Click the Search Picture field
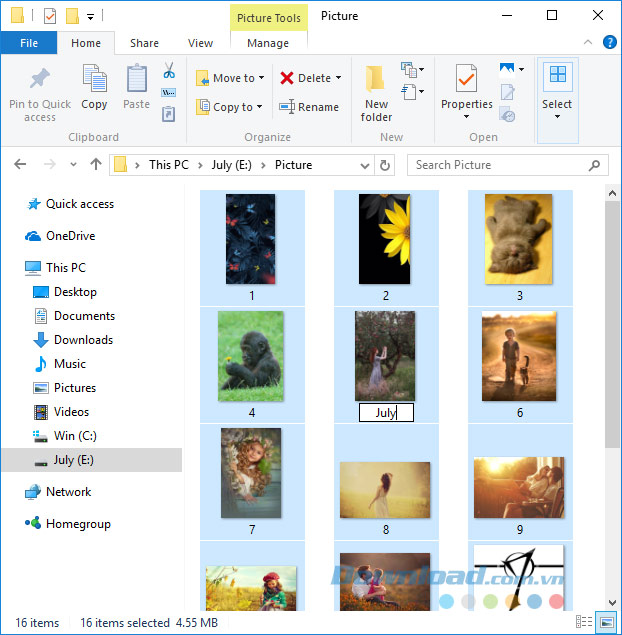 507,165
